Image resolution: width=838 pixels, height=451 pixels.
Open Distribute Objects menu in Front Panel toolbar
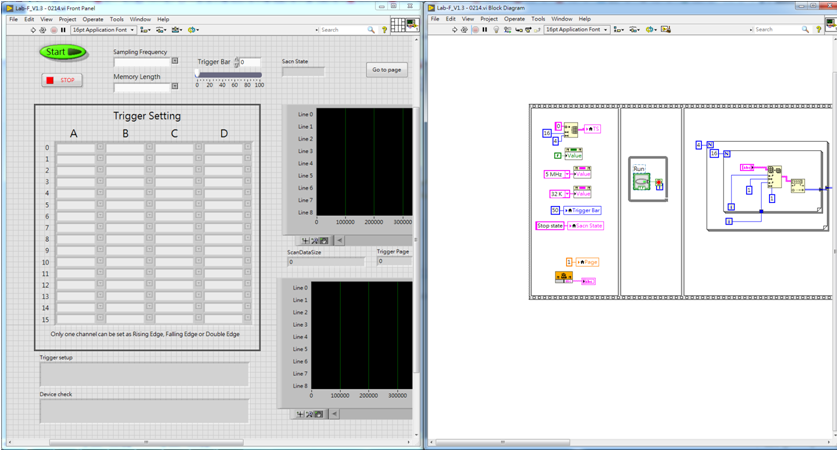click(161, 30)
